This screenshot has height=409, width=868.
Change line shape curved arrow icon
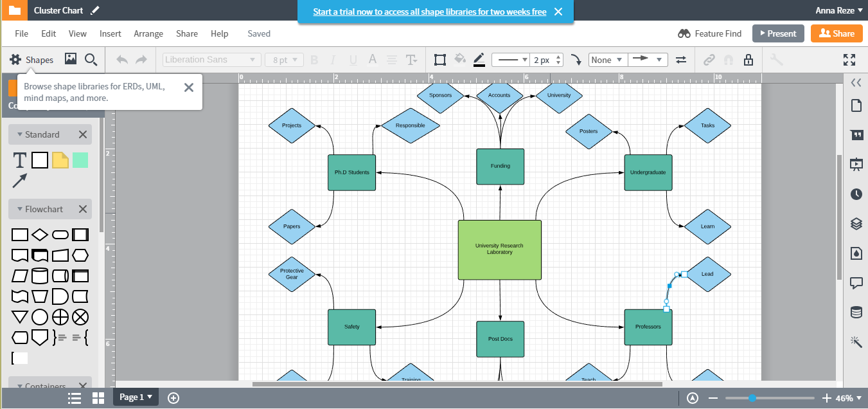coord(576,60)
